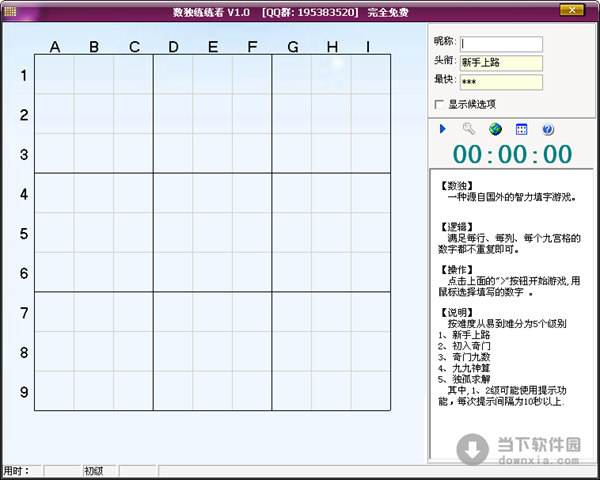Select the center cell at column E row 5
Image resolution: width=600 pixels, height=480 pixels.
212,232
